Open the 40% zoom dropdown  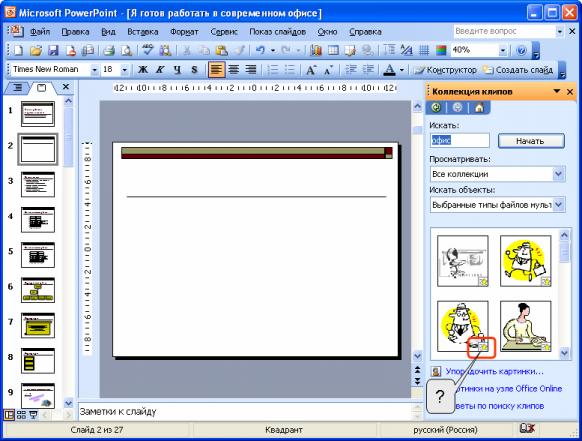(x=503, y=50)
